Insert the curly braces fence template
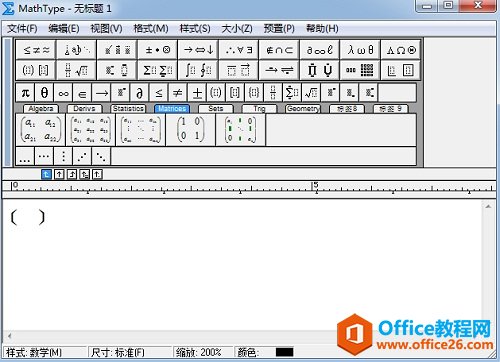Viewport: 500px width, 362px height. (x=254, y=93)
